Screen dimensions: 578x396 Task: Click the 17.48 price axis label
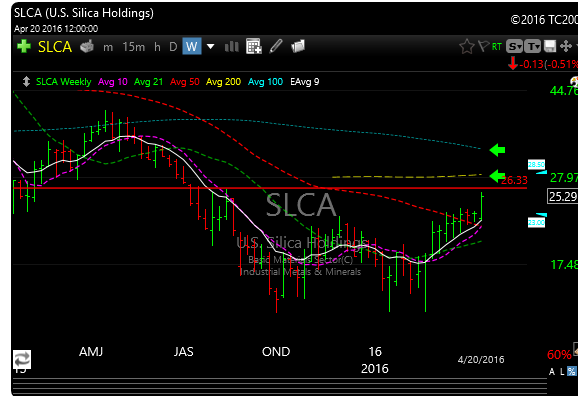pyautogui.click(x=564, y=264)
